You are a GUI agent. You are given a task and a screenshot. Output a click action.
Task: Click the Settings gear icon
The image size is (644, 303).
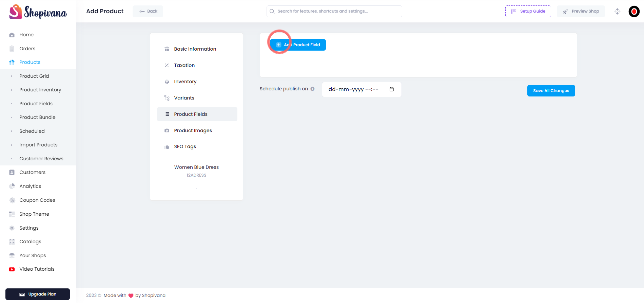[12, 228]
